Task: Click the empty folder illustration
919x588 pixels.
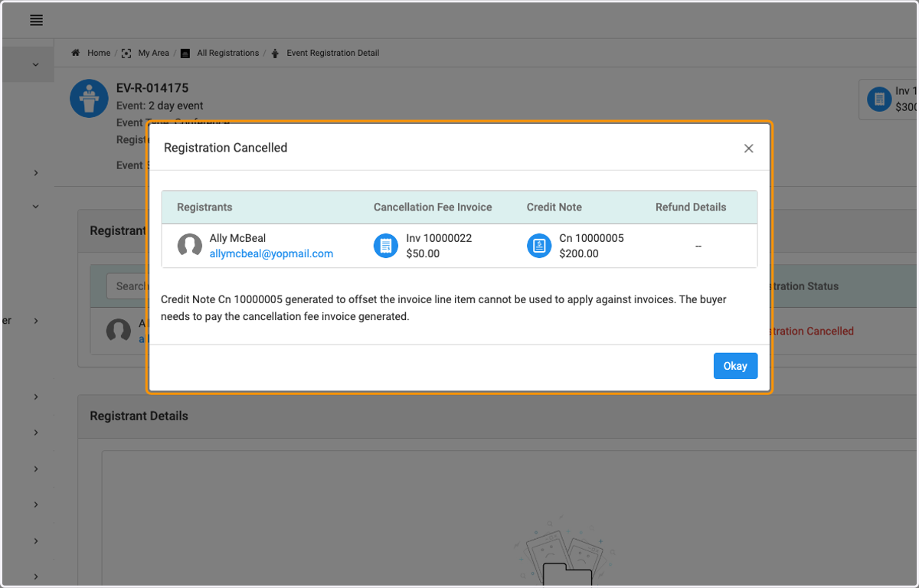Action: tap(565, 551)
